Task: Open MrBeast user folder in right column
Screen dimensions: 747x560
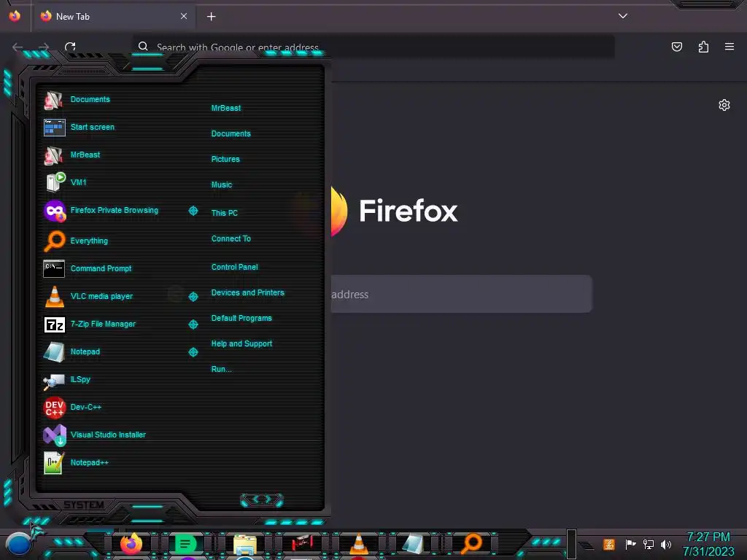Action: [226, 108]
